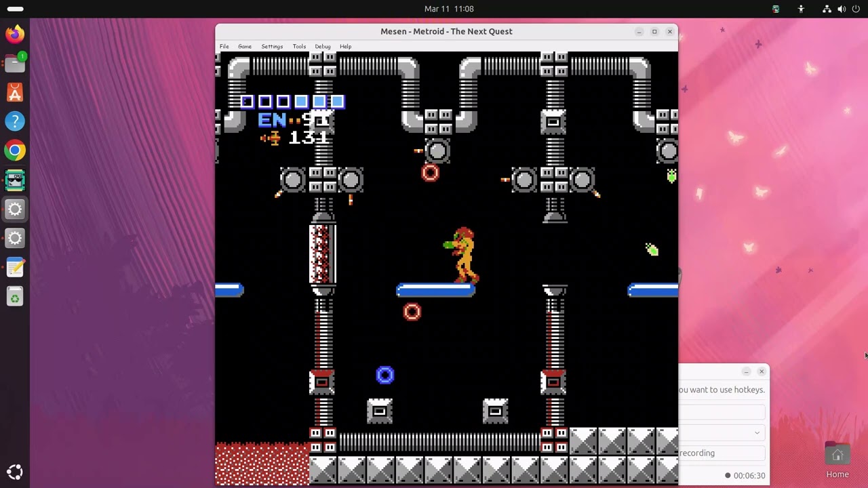868x488 pixels.
Task: Open Ubuntu Software app store icon
Action: click(15, 92)
